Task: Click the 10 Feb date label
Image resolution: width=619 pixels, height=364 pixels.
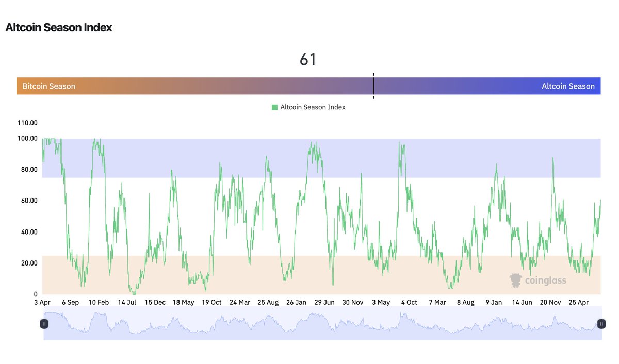Action: (x=99, y=303)
